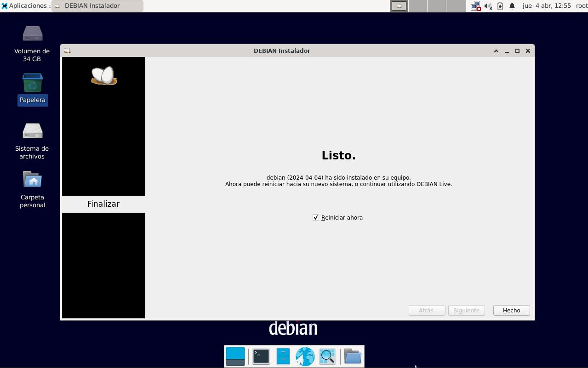Open Sistema de archivos desktop icon
The height and width of the screenshot is (368, 588).
point(33,131)
